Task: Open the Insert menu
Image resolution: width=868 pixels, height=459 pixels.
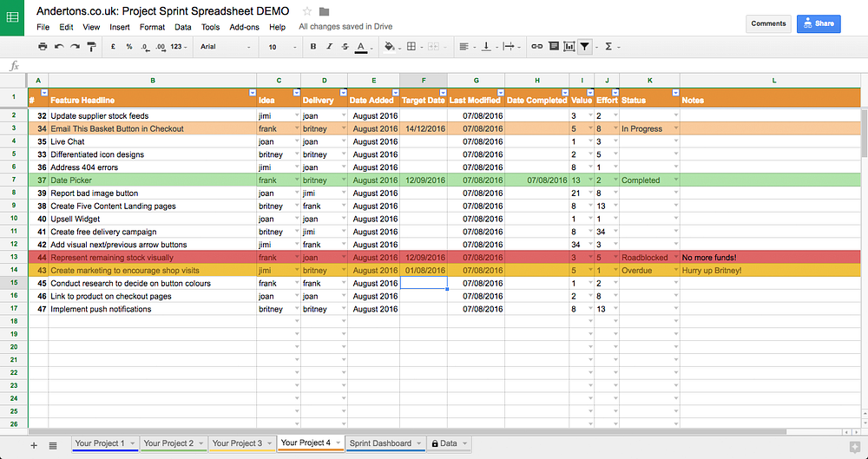Action: click(x=120, y=27)
